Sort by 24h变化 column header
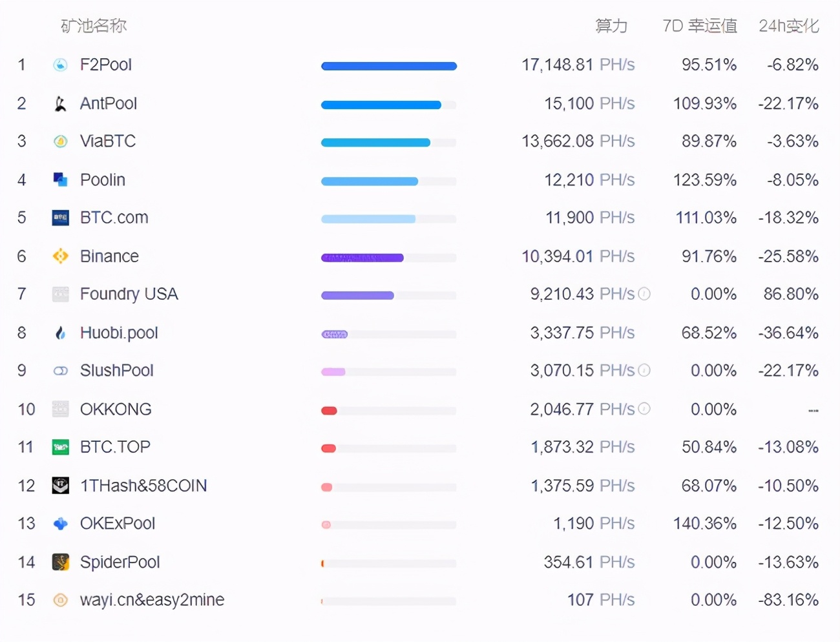840x642 pixels. pyautogui.click(x=788, y=26)
